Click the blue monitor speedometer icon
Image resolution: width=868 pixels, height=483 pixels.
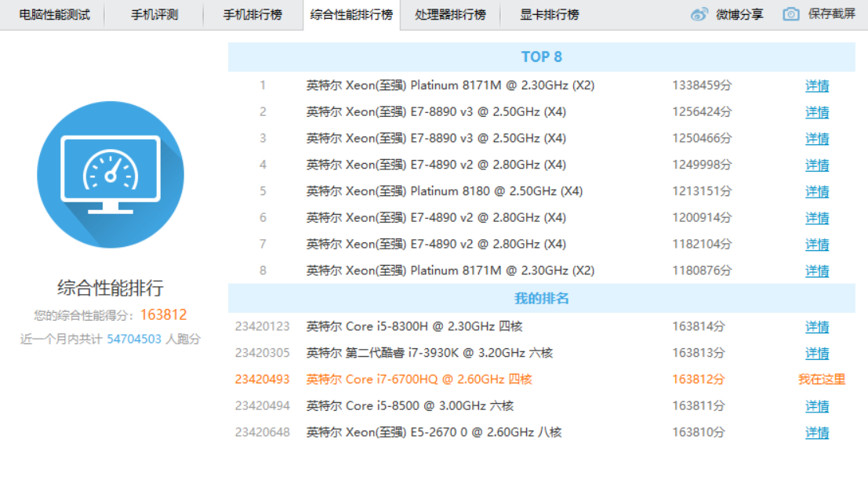point(111,175)
